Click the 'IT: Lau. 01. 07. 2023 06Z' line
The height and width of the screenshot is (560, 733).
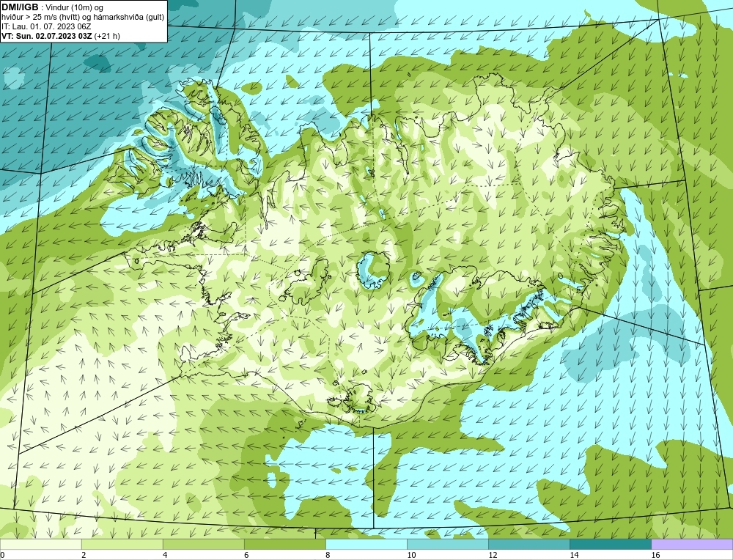click(46, 26)
